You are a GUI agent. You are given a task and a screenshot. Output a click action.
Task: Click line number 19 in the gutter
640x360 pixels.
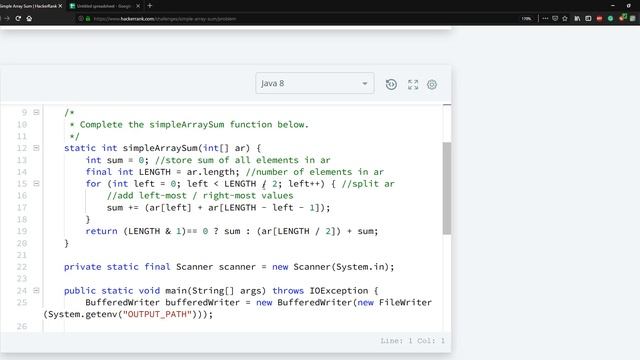pyautogui.click(x=22, y=231)
